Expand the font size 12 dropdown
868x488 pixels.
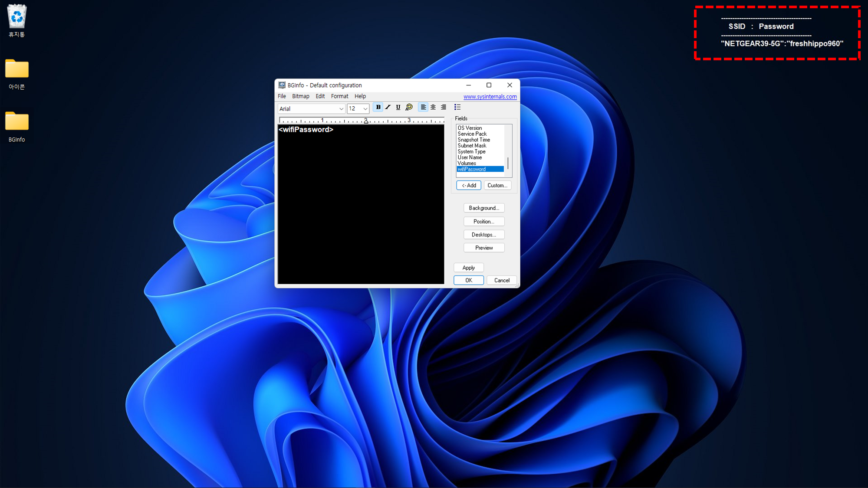tap(365, 109)
